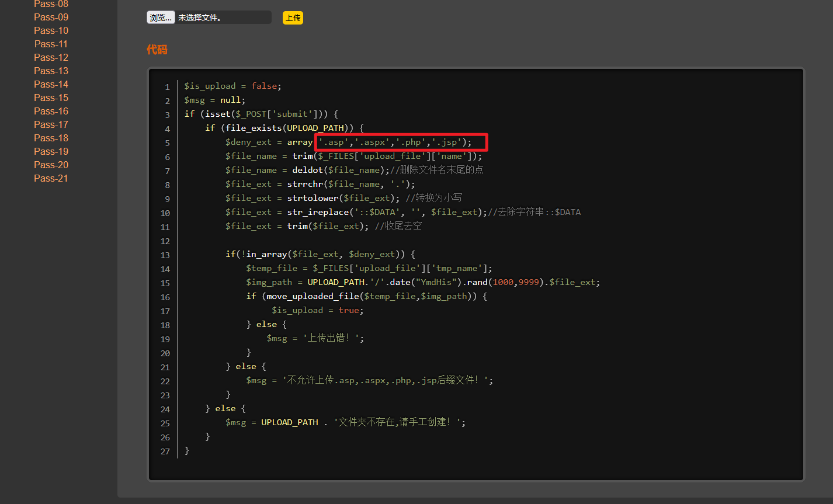Viewport: 833px width, 504px height.
Task: Click line with isset($_POST['submit'])
Action: [261, 114]
